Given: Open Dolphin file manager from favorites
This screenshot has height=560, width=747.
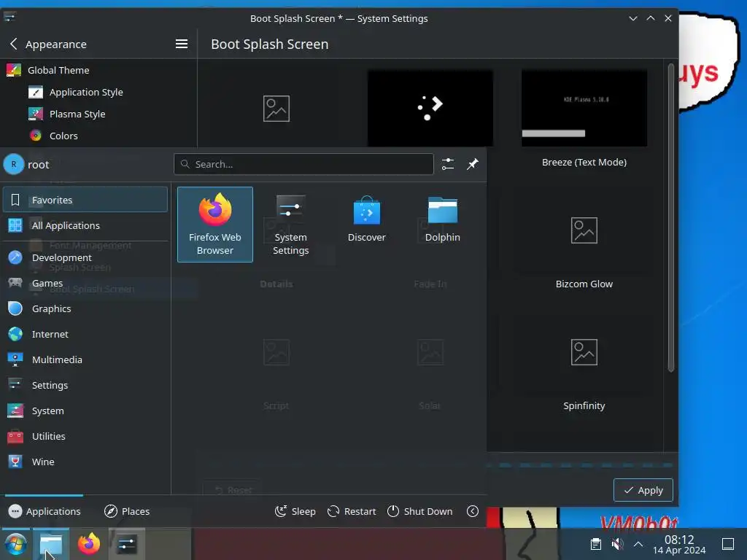Looking at the screenshot, I should pyautogui.click(x=442, y=225).
